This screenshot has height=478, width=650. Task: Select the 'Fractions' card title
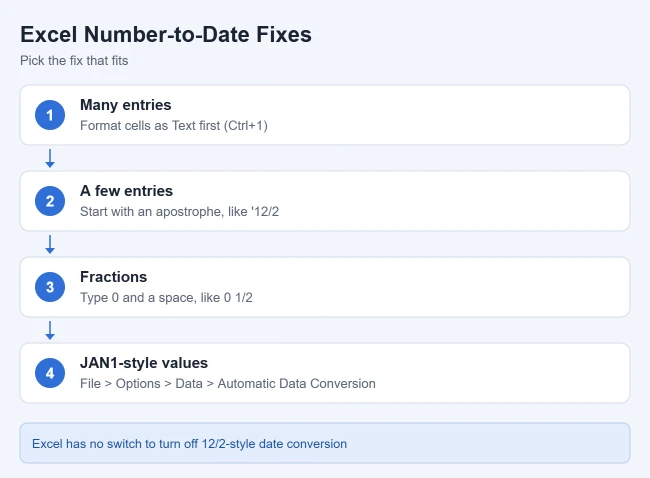coord(114,277)
